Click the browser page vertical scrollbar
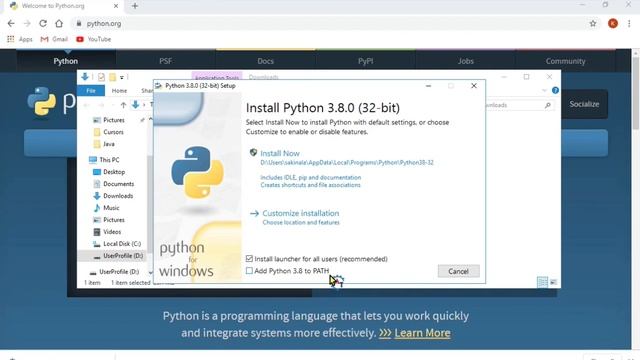This screenshot has width=640, height=360. [636, 94]
